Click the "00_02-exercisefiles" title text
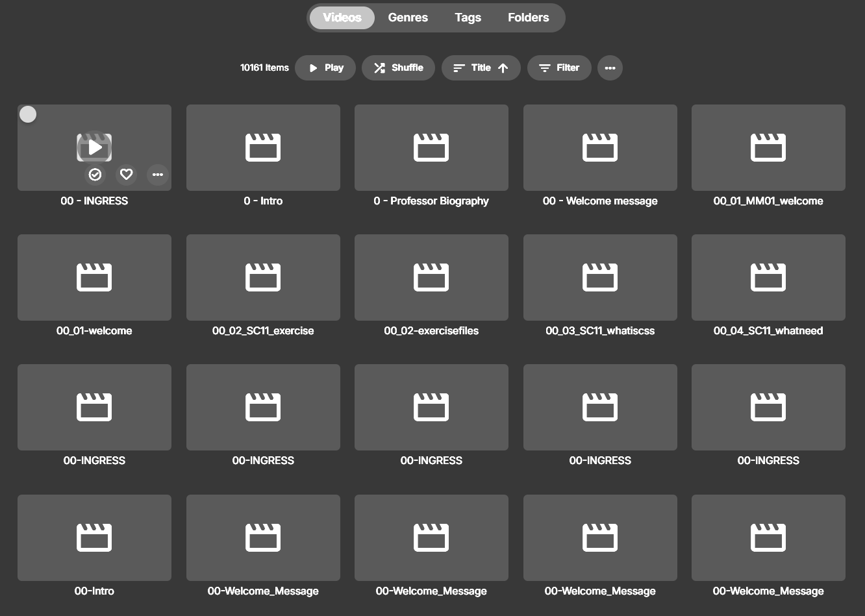Screen dimensions: 865x616 (431, 331)
